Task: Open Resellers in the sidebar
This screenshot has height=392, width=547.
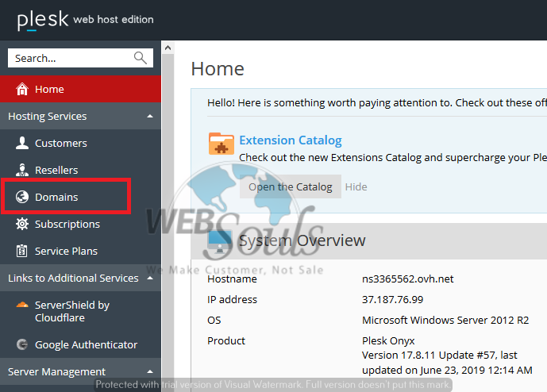Action: pyautogui.click(x=81, y=170)
